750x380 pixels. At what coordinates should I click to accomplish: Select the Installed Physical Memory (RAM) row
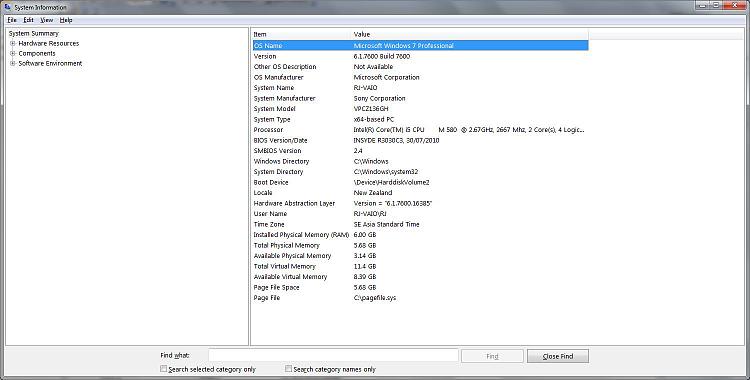[x=420, y=235]
